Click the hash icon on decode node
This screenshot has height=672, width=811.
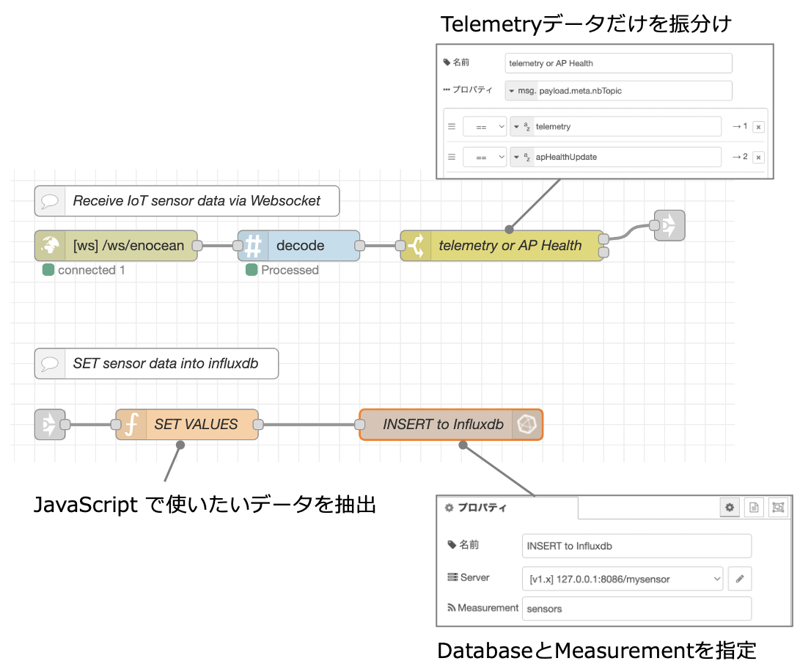tap(253, 246)
